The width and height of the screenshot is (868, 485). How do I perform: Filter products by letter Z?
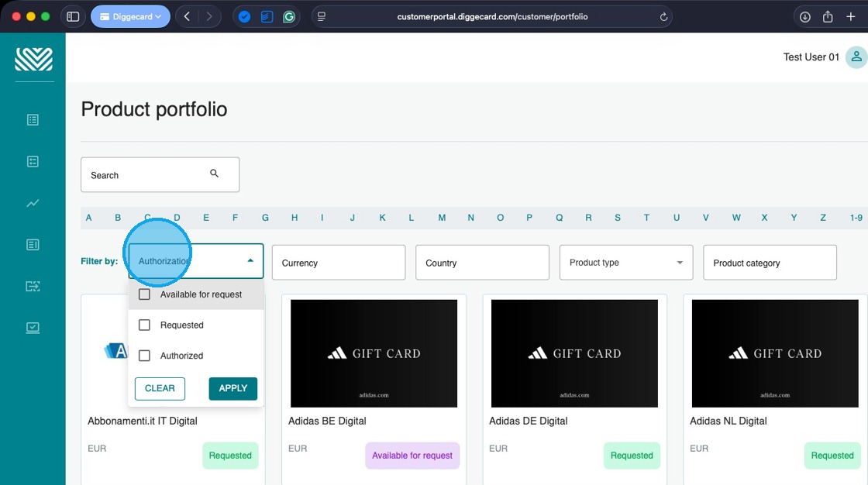click(x=823, y=218)
